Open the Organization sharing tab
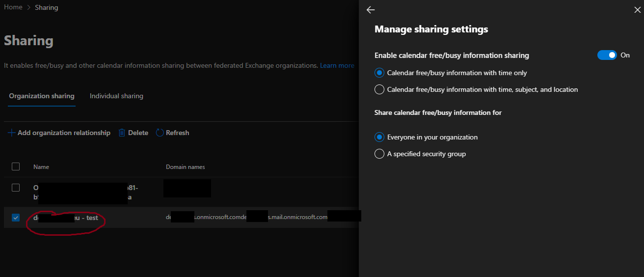Image resolution: width=644 pixels, height=277 pixels. (42, 96)
